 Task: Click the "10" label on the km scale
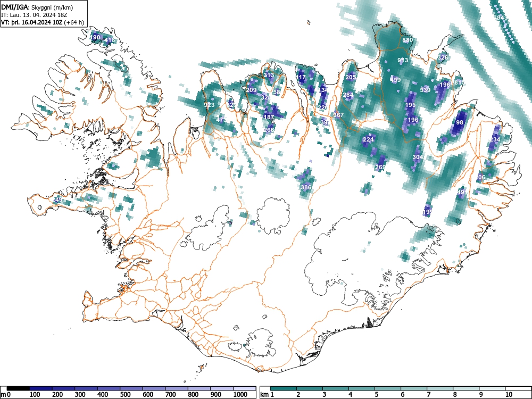509,395
